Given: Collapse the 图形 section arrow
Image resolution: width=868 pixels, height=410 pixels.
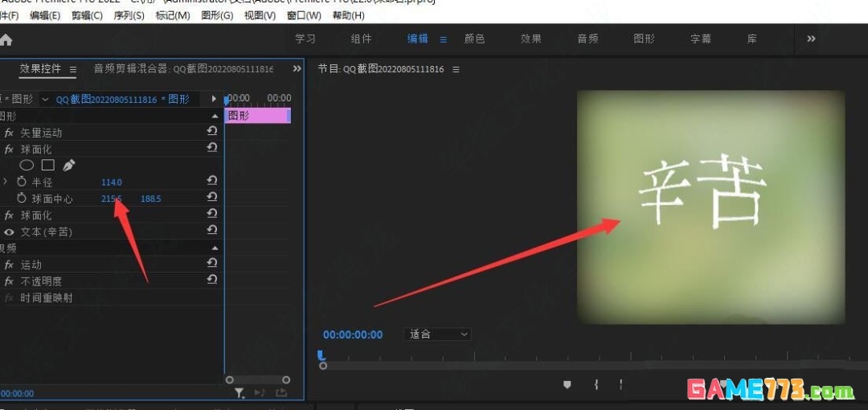Looking at the screenshot, I should [x=215, y=117].
